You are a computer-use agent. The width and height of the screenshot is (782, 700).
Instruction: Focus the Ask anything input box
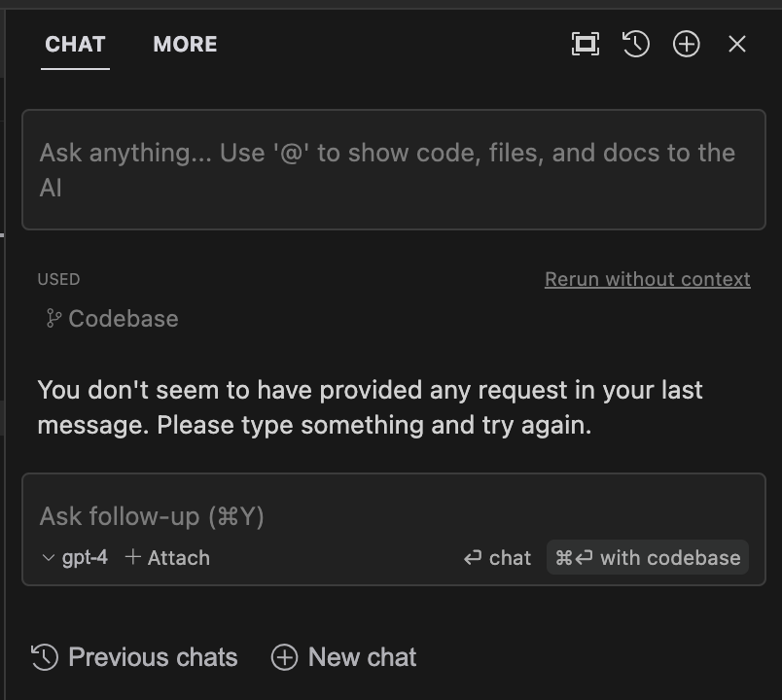(x=394, y=169)
